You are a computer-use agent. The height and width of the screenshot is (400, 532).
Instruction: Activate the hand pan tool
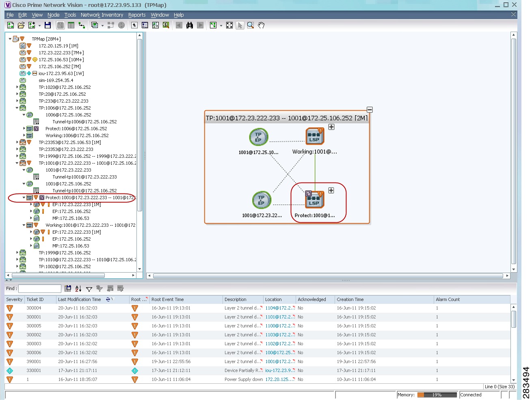click(x=261, y=25)
